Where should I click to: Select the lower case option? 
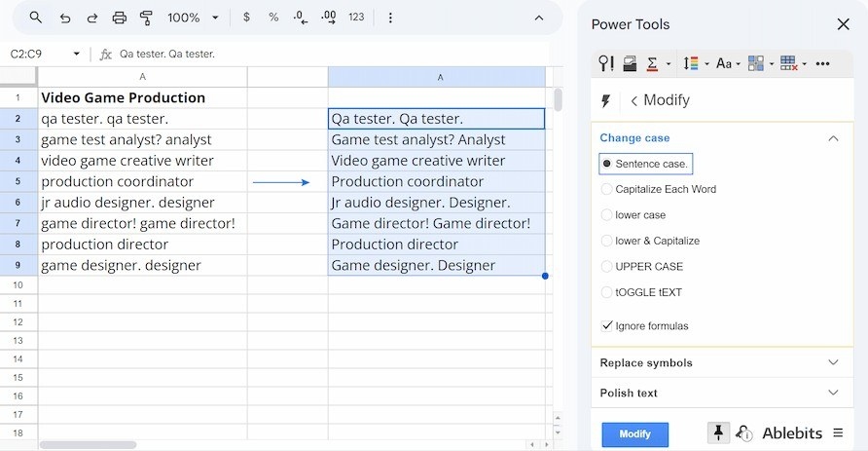click(633, 215)
